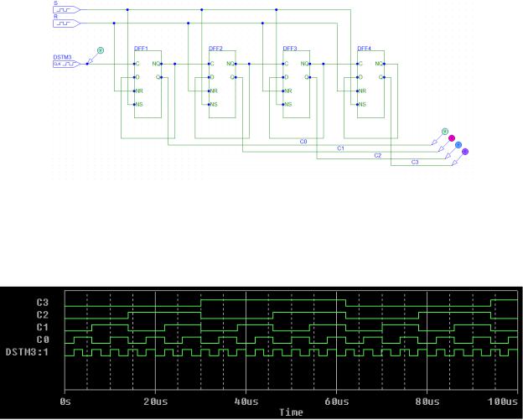Click the blue probe marker on net C2
523x420 pixels.
click(458, 145)
